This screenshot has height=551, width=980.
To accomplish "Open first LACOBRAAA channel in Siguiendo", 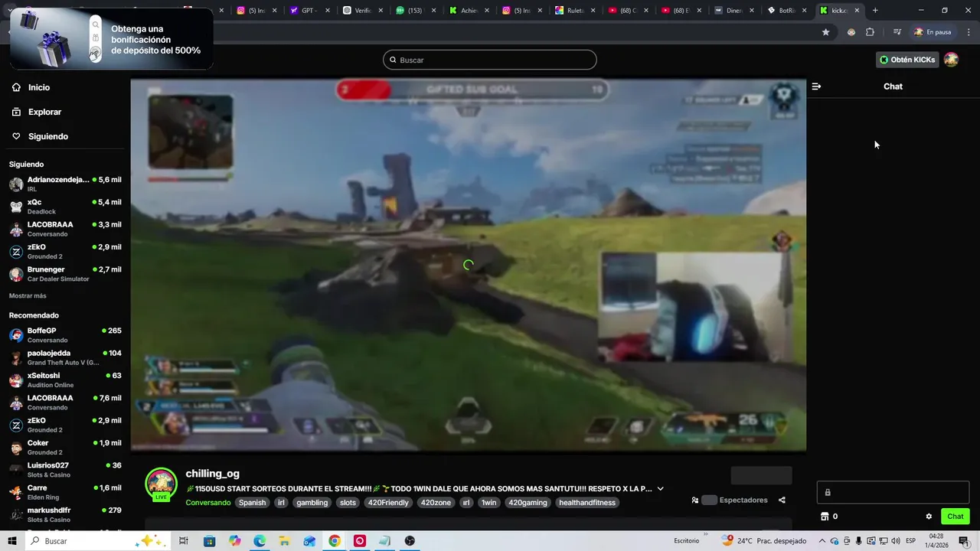I will click(x=65, y=229).
